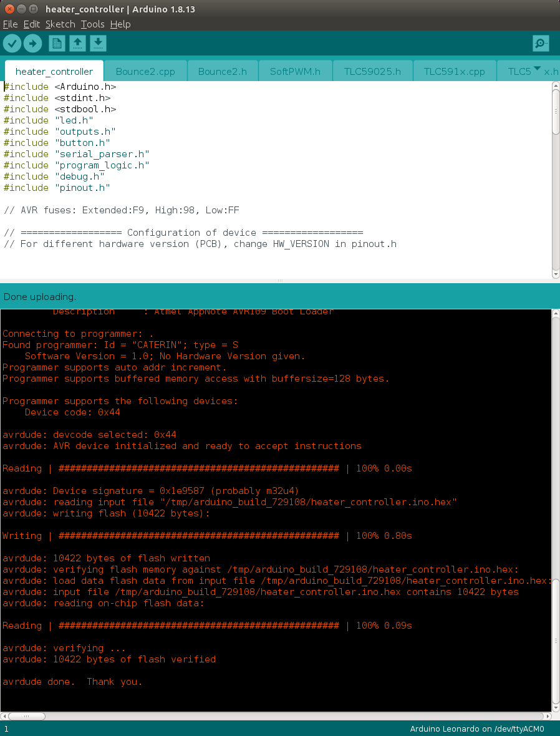Click the Open sketch up-arrow icon

[x=77, y=43]
